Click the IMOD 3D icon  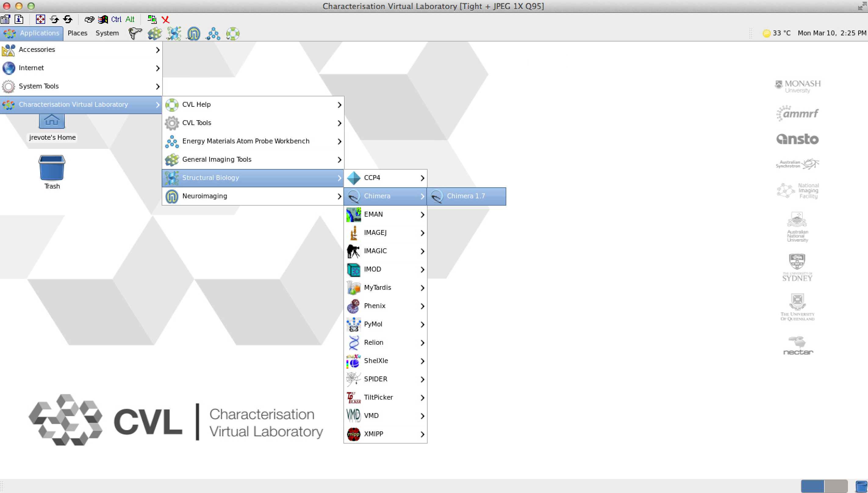353,270
